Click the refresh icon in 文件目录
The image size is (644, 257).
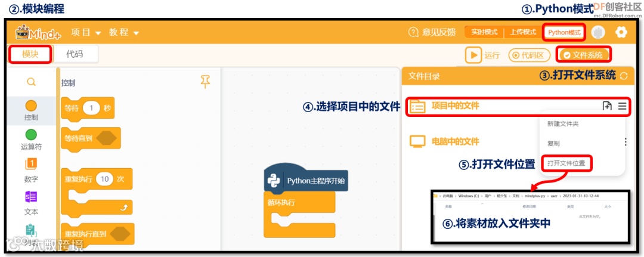pyautogui.click(x=624, y=76)
